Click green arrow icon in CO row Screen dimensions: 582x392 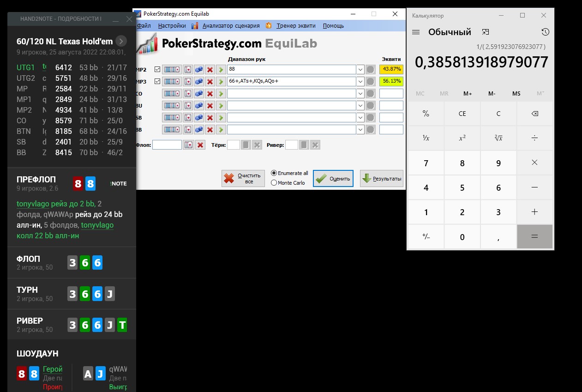(x=221, y=93)
